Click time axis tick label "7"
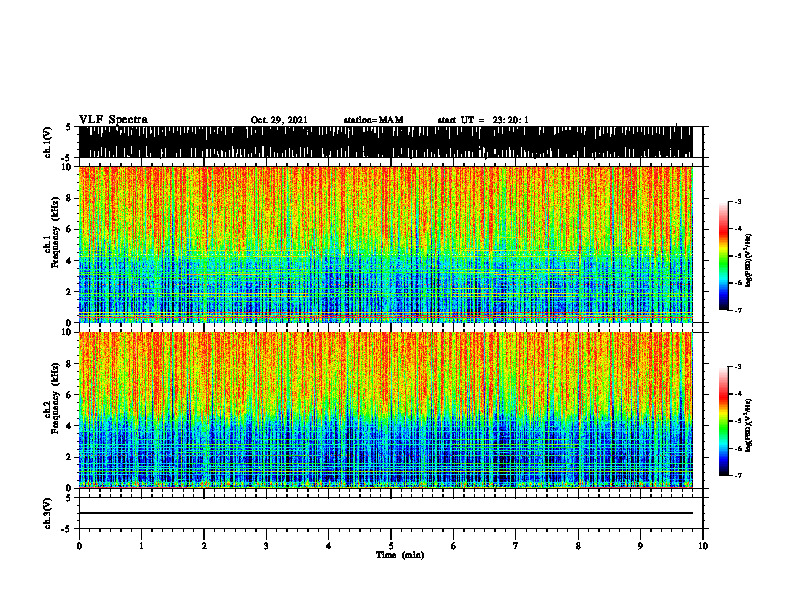Image resolution: width=792 pixels, height=612 pixels. (516, 546)
